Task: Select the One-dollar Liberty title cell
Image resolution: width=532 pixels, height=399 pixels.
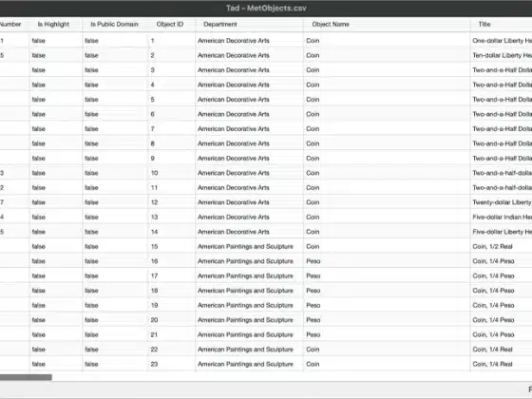Action: (503, 41)
